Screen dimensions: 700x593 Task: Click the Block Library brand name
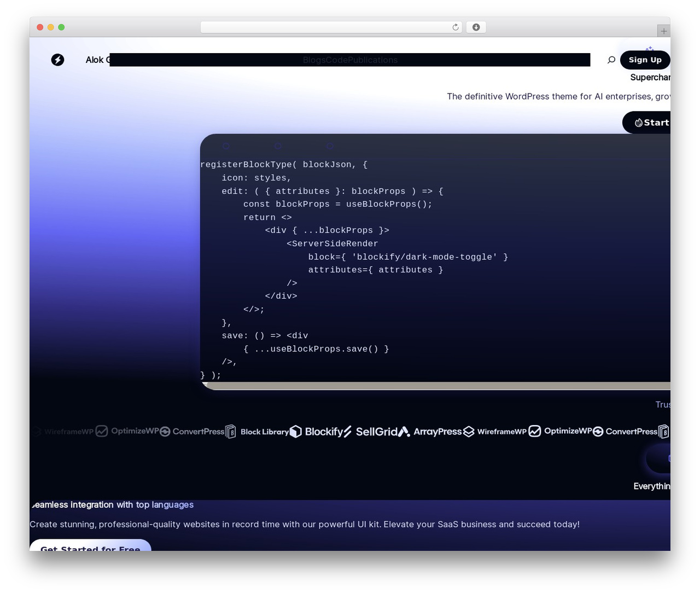[265, 432]
